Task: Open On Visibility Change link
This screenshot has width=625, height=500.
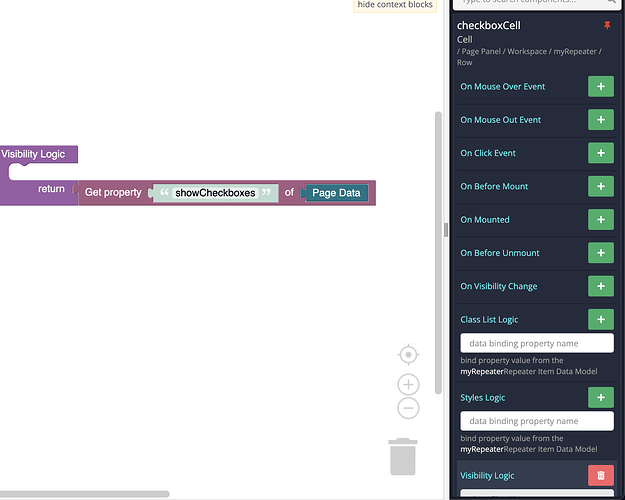Action: point(499,286)
